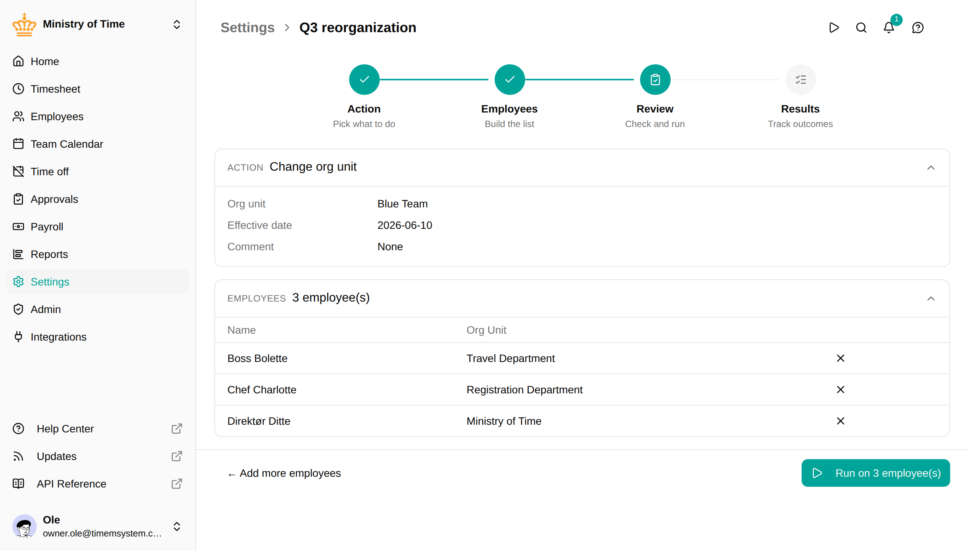Screen dimensions: 980x551
Task: Collapse the Employees 3 employee(s) section
Action: 931,298
